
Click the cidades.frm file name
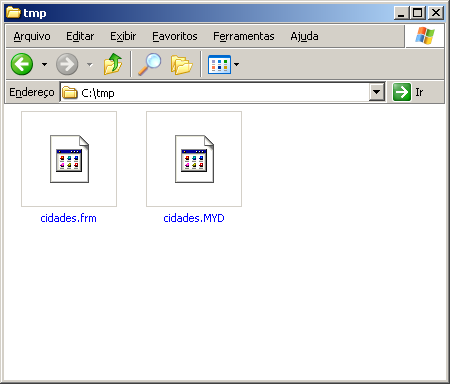pos(68,218)
